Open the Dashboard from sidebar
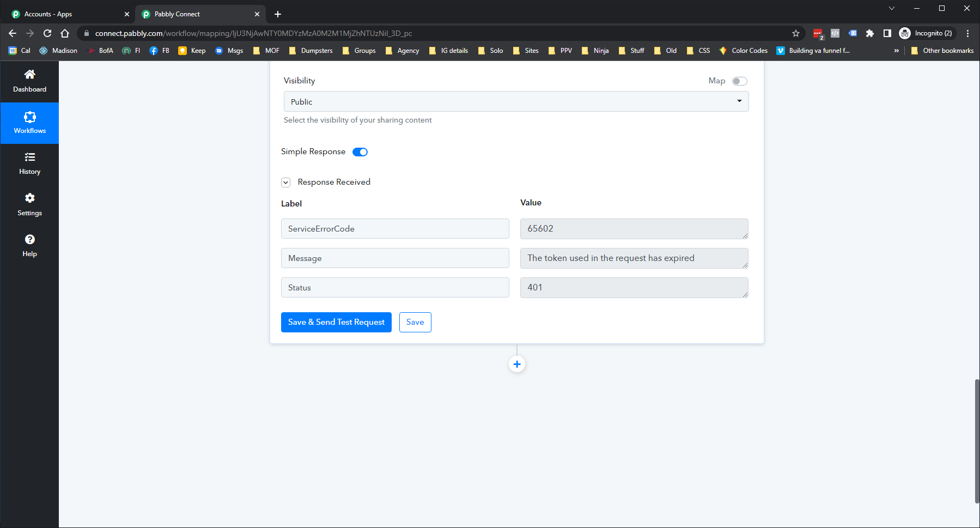980x528 pixels. (x=29, y=81)
